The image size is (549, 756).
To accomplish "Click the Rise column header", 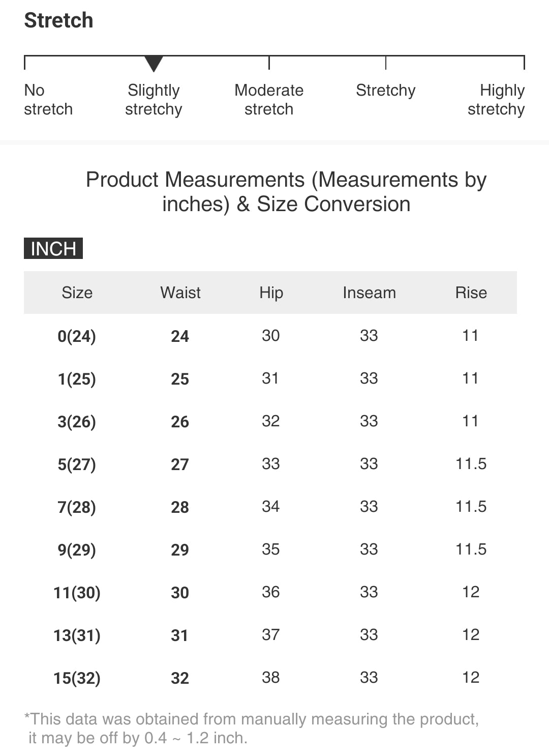I will tap(471, 293).
